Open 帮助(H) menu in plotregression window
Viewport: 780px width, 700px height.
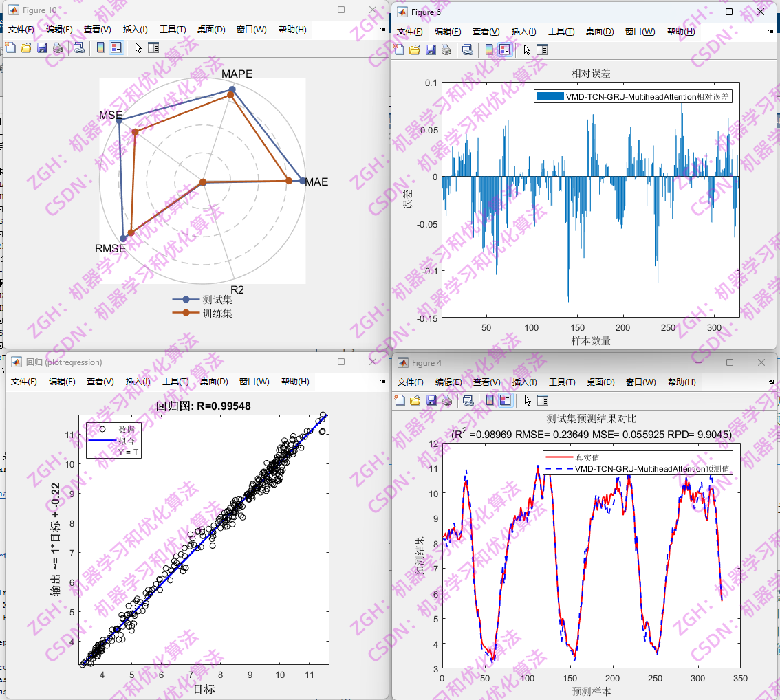[295, 382]
